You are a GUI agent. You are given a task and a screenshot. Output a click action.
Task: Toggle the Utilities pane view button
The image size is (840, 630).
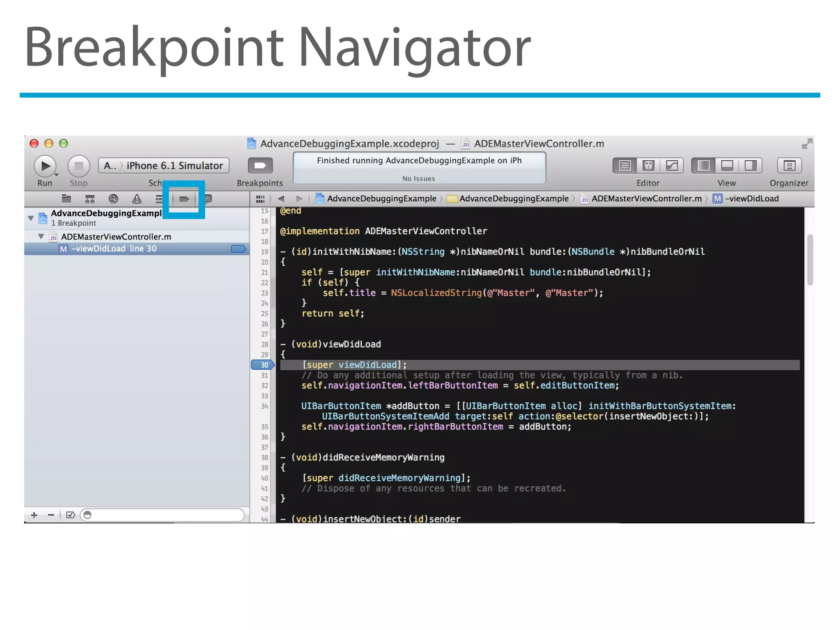pyautogui.click(x=751, y=166)
